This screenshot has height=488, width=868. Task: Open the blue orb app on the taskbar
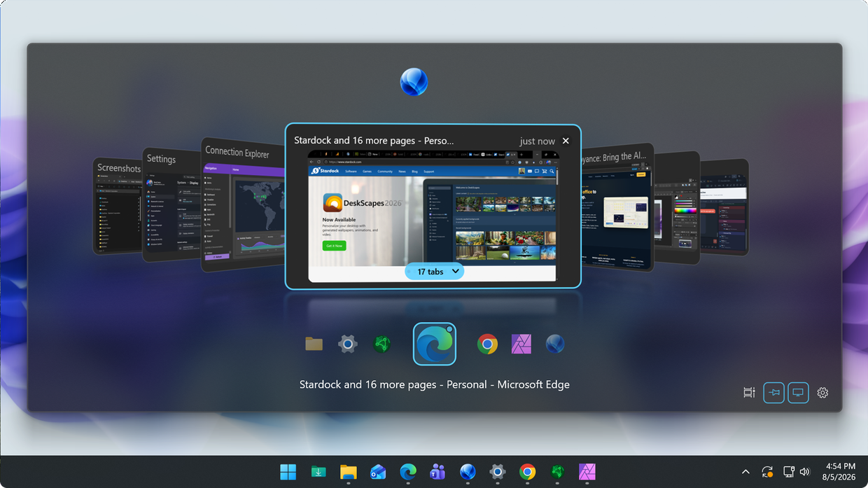[x=468, y=472]
